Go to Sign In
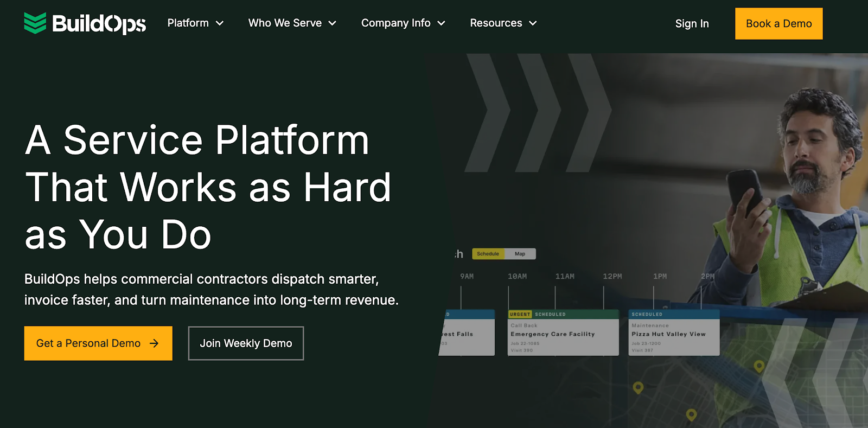 click(692, 24)
